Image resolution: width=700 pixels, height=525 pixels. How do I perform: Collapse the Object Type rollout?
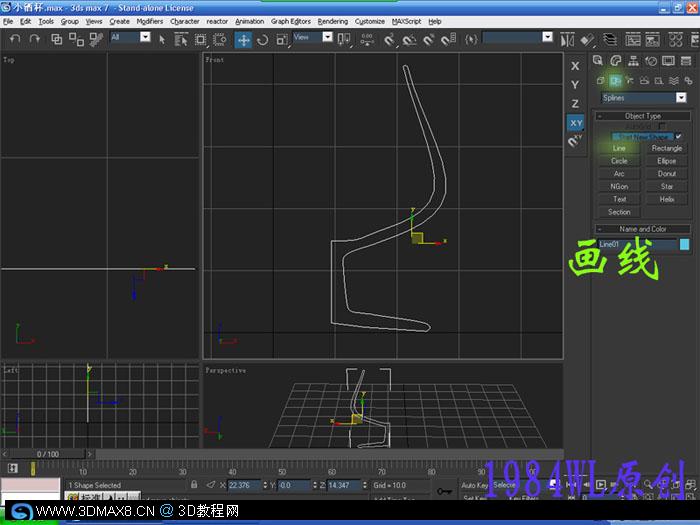click(x=643, y=116)
